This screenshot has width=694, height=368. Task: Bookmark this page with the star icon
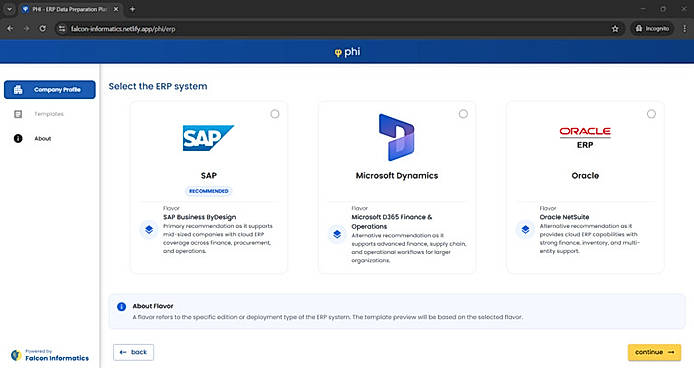pyautogui.click(x=615, y=29)
